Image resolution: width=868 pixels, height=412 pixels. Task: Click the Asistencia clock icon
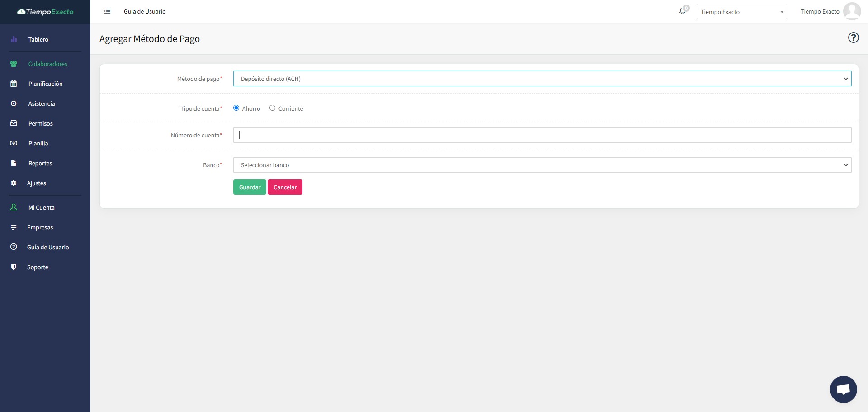14,103
